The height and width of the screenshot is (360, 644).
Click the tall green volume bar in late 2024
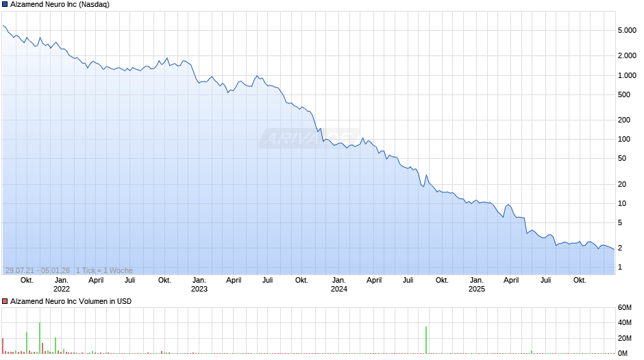(x=426, y=340)
